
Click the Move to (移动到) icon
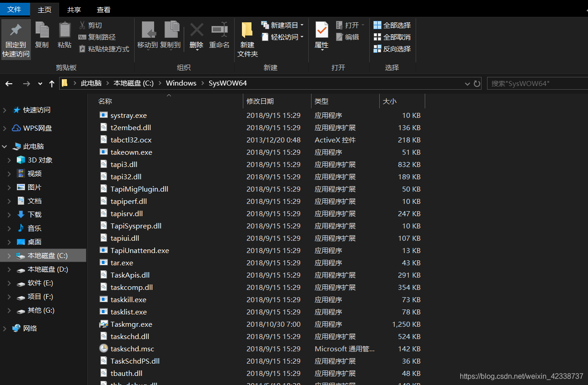(x=149, y=30)
